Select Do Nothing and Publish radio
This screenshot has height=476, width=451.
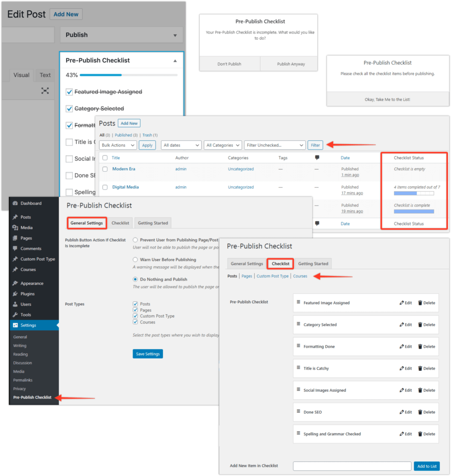[x=135, y=279]
